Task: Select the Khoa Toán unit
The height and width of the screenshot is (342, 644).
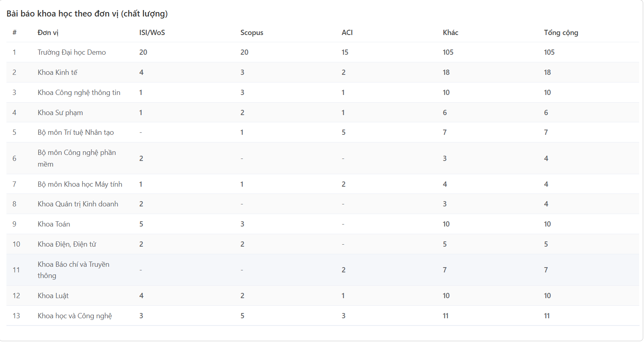Action: [x=54, y=224]
